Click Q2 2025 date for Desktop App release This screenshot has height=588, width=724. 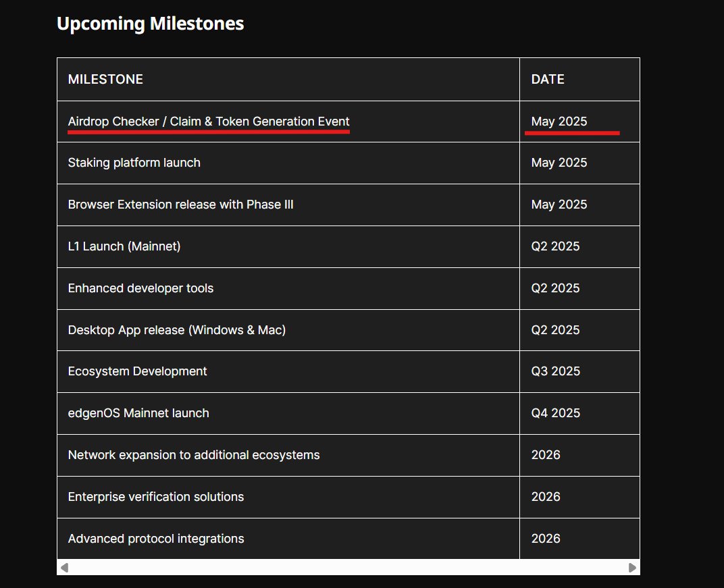tap(555, 330)
